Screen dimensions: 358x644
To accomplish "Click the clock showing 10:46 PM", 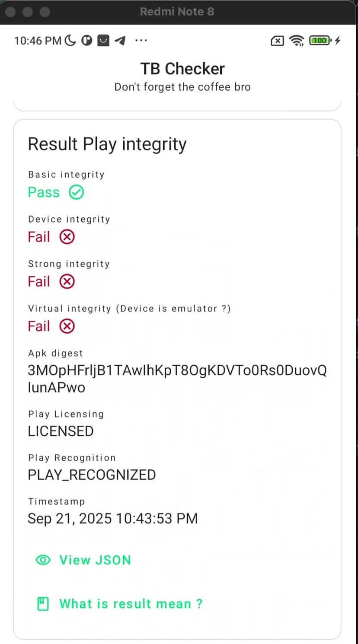I will [37, 40].
